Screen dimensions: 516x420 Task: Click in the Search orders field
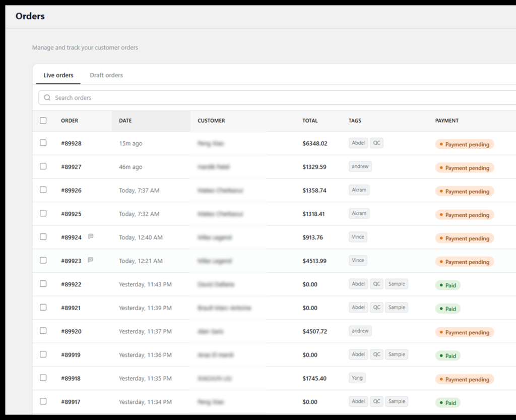point(277,98)
